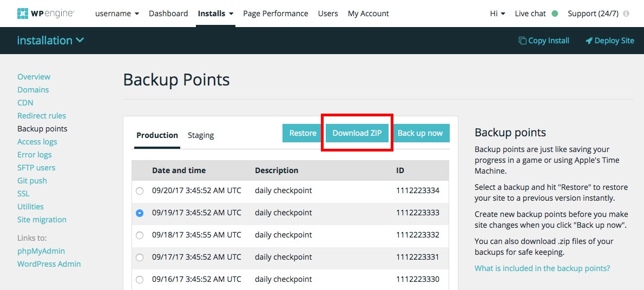The image size is (644, 290).
Task: Go to SFTP users in sidebar
Action: (x=36, y=168)
